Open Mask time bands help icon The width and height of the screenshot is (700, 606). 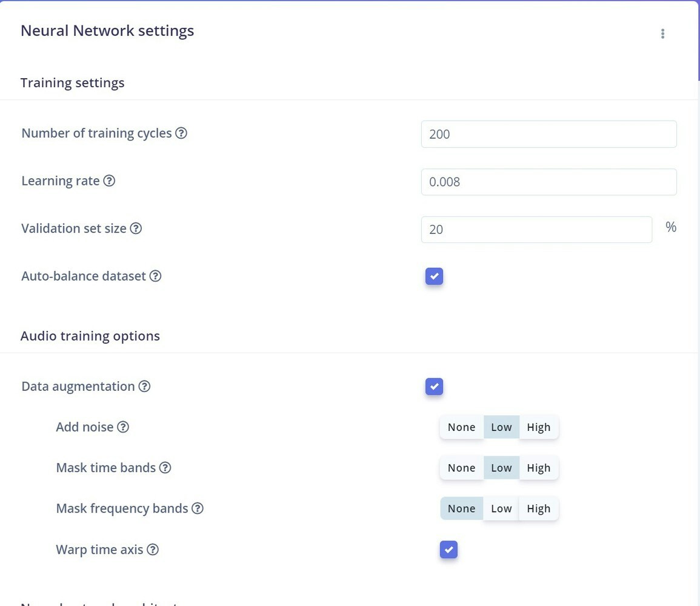click(x=165, y=468)
